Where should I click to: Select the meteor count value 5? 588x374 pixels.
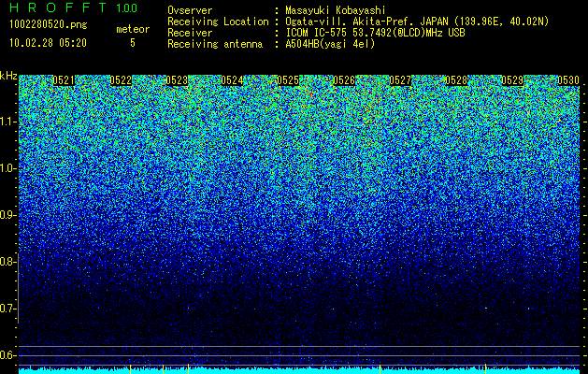point(133,43)
